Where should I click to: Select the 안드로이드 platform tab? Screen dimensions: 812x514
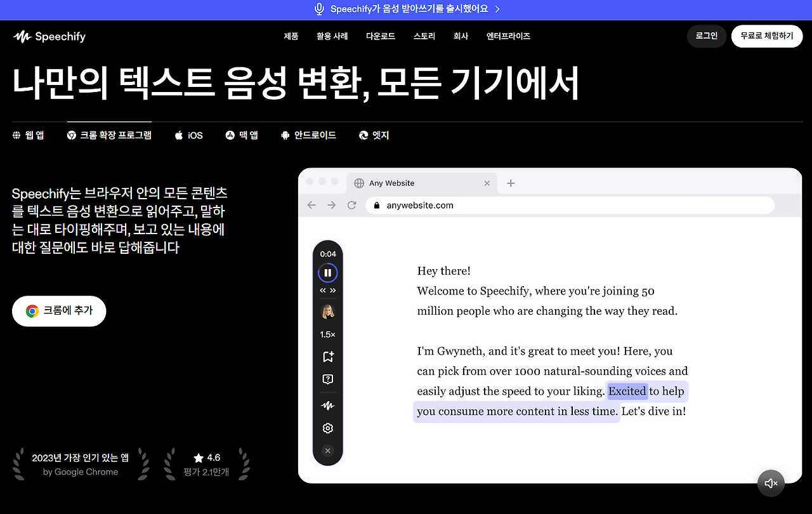[308, 135]
